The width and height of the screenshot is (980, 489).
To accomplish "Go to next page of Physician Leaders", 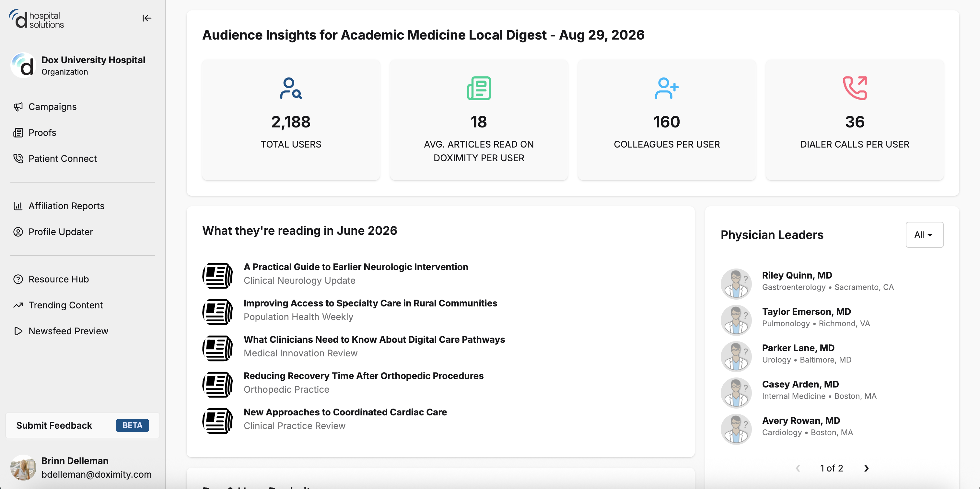I will pyautogui.click(x=866, y=469).
